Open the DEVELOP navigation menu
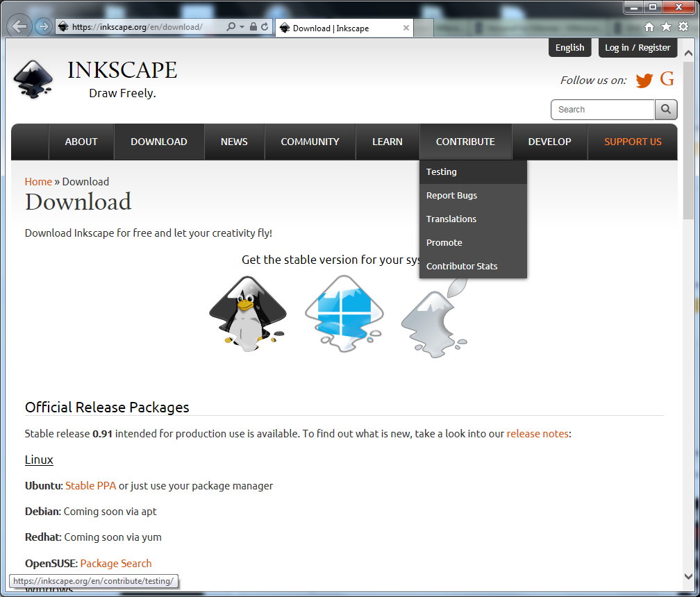The width and height of the screenshot is (700, 597). coord(549,142)
